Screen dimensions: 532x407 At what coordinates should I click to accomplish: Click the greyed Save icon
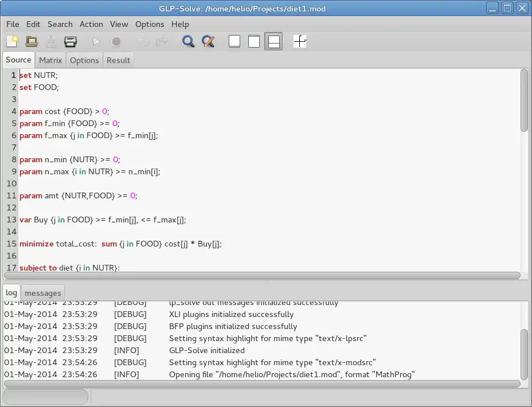51,41
